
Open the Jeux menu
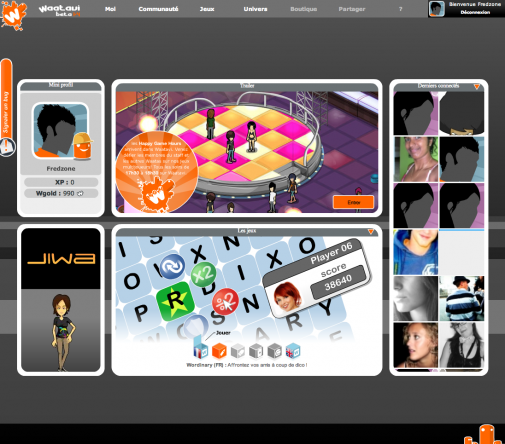tap(207, 9)
